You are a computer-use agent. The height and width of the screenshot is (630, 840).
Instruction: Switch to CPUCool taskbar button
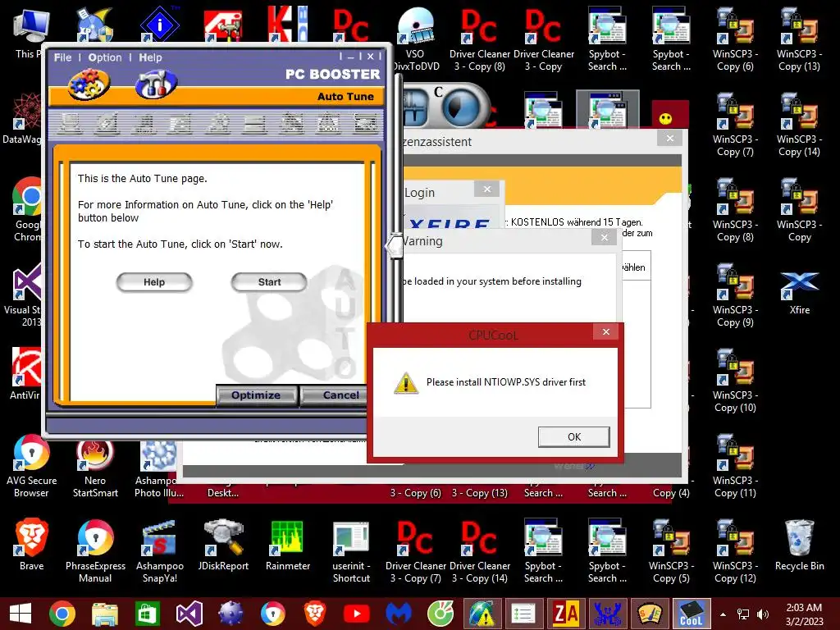[x=691, y=614]
